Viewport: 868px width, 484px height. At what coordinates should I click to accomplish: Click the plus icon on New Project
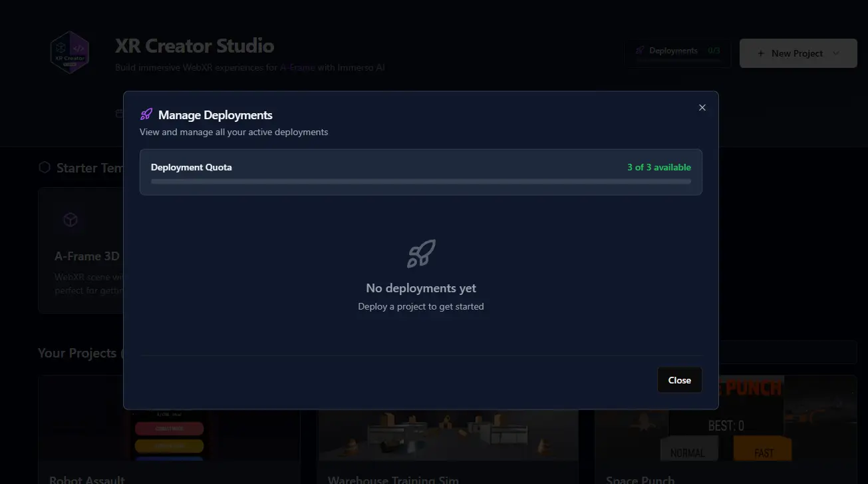coord(761,53)
